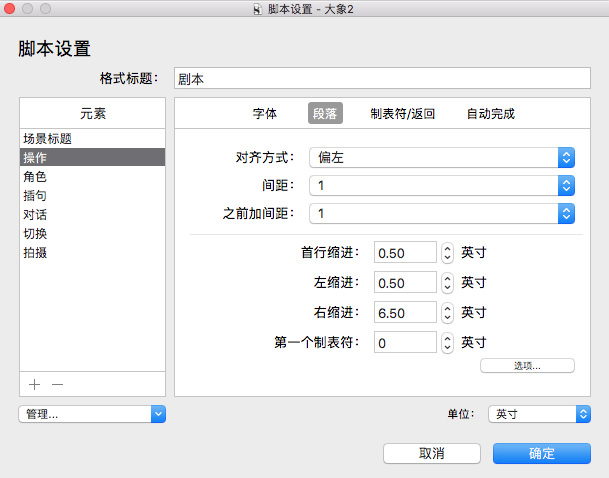
Task: Open the 之前加间距 dropdown
Action: (442, 214)
